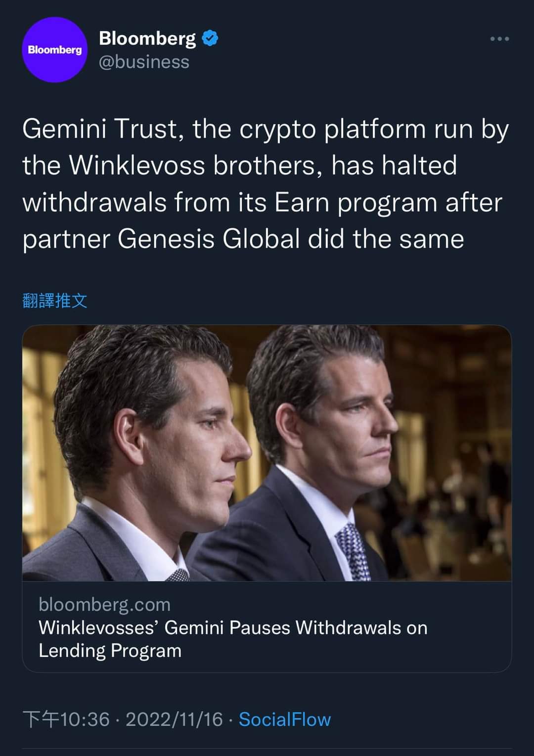This screenshot has width=534, height=756.
Task: Click the SocialFlow source link
Action: click(x=285, y=719)
